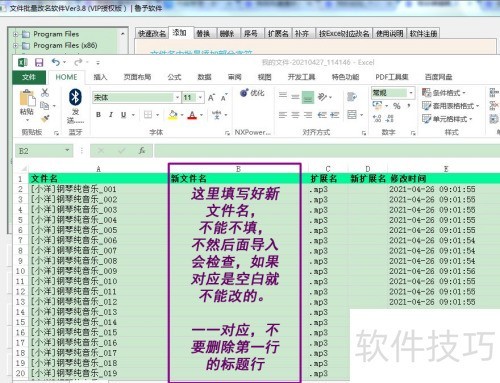Open the 按Excel对应改名 tab

(x=344, y=33)
